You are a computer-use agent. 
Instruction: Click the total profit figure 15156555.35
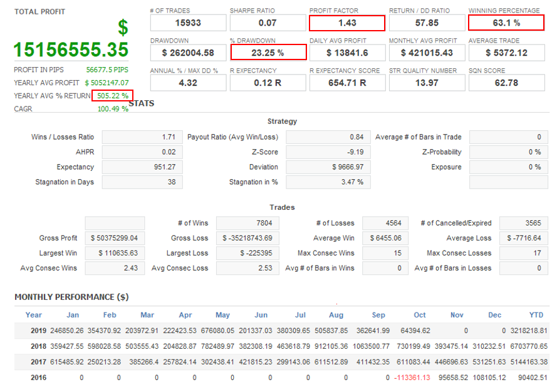coord(71,49)
